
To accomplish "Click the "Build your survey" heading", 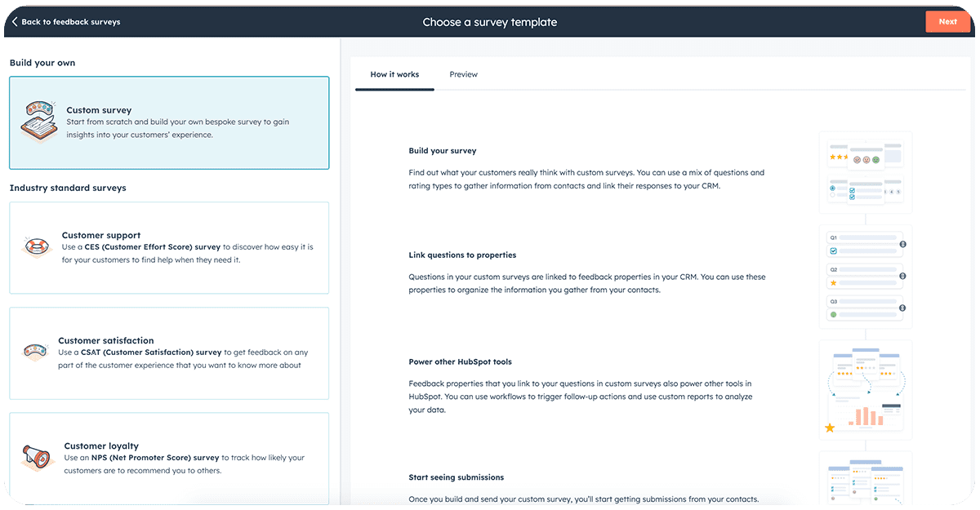I will click(443, 151).
